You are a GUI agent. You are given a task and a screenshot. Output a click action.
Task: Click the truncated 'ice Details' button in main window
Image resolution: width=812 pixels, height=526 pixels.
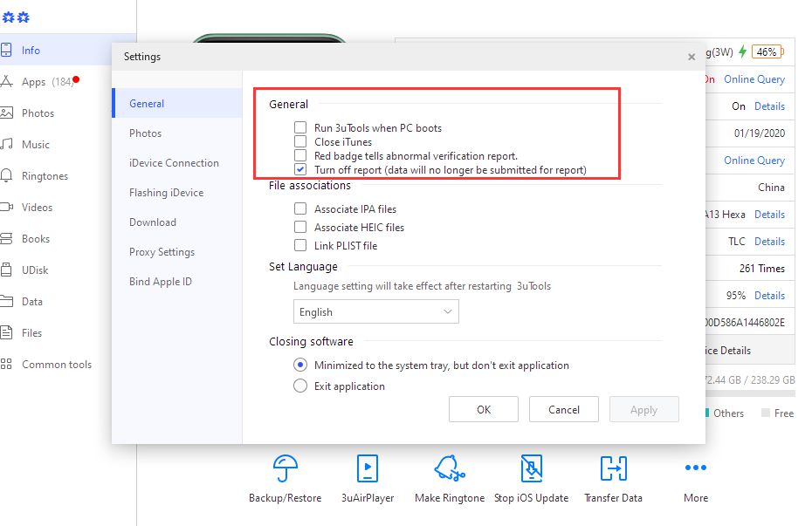coord(750,350)
